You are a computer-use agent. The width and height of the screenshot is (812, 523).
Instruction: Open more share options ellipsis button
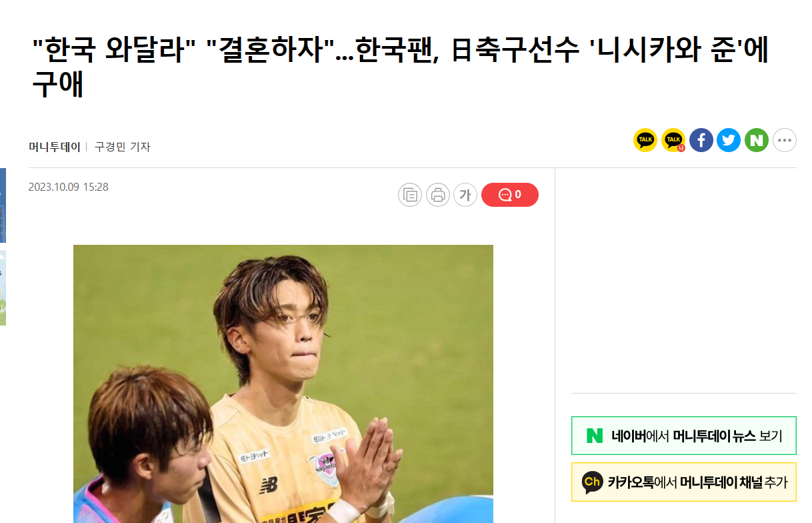(x=785, y=140)
